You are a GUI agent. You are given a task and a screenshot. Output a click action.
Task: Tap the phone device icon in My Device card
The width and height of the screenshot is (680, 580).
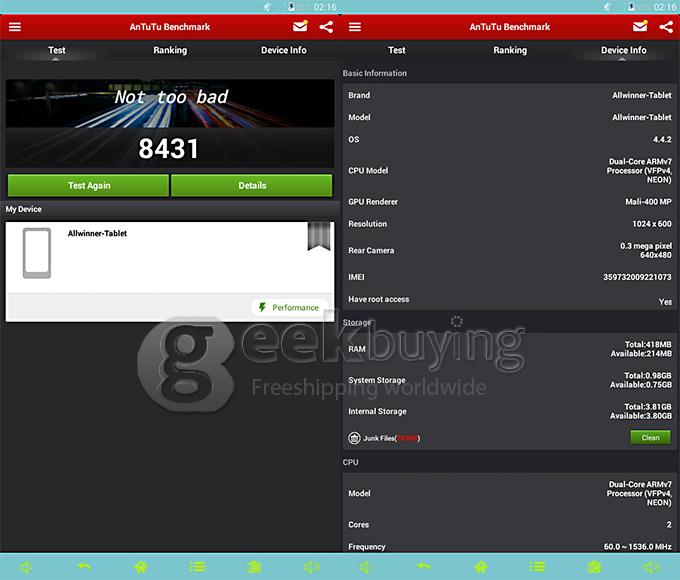coord(37,253)
